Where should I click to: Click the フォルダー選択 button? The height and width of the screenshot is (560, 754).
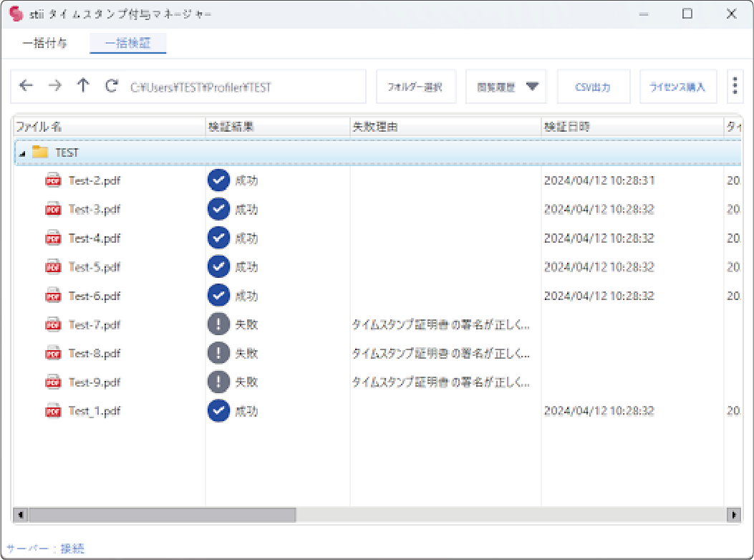(415, 85)
